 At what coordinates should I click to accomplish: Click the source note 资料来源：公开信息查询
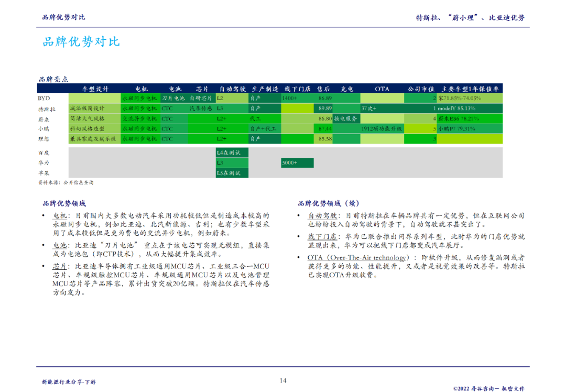(66, 183)
